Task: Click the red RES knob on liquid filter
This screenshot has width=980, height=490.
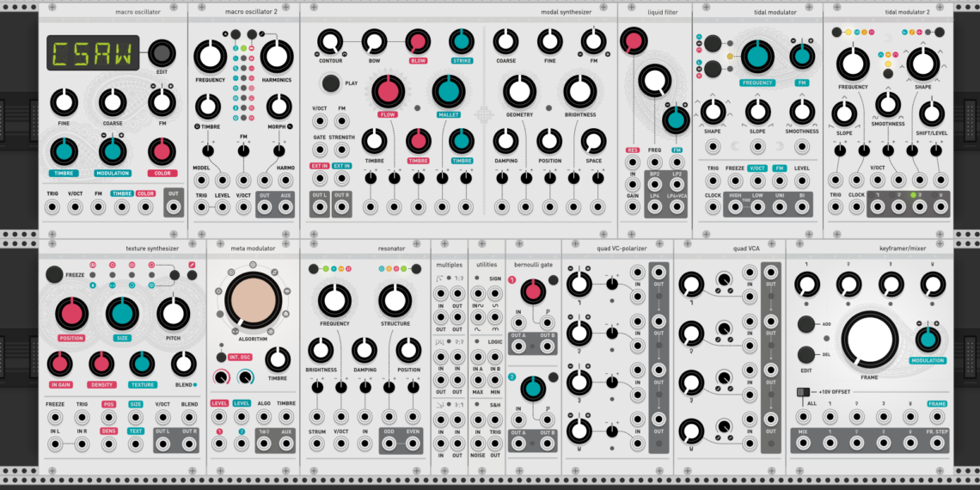Action: click(x=633, y=42)
